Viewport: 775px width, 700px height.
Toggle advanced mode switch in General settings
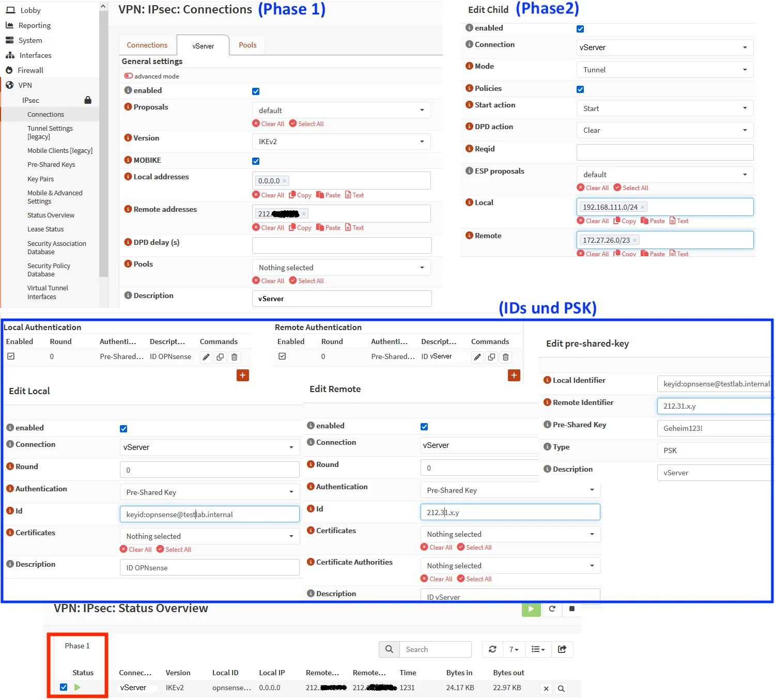(x=129, y=76)
